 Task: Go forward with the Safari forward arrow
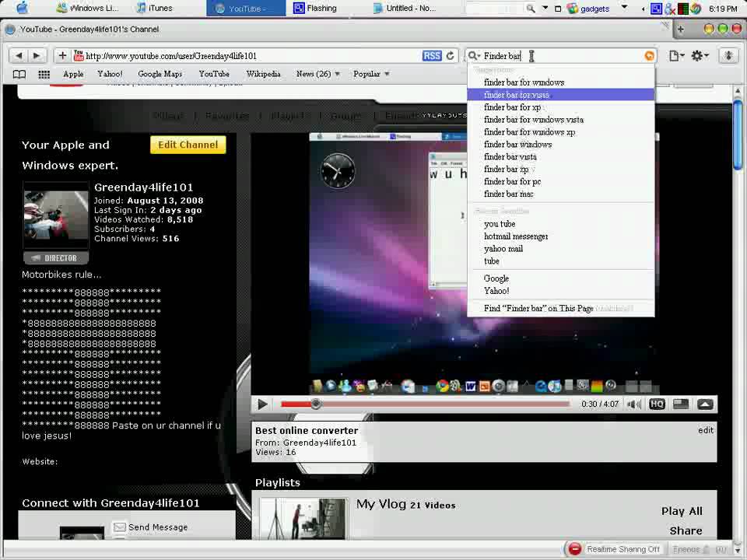37,56
